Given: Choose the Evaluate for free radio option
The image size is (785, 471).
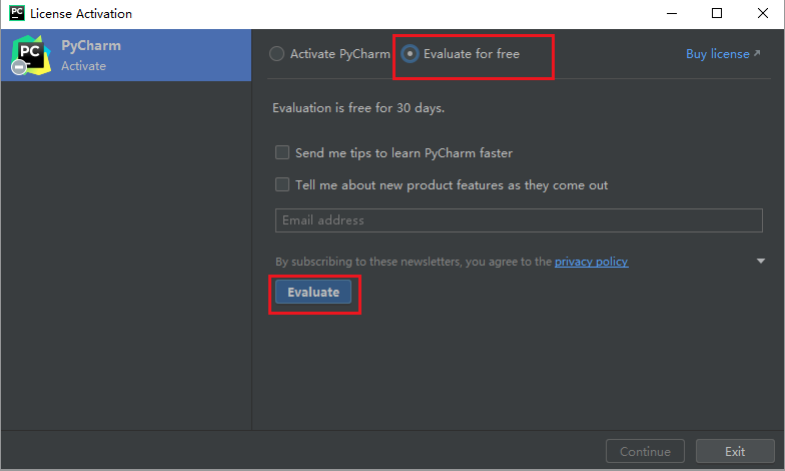Looking at the screenshot, I should [410, 54].
